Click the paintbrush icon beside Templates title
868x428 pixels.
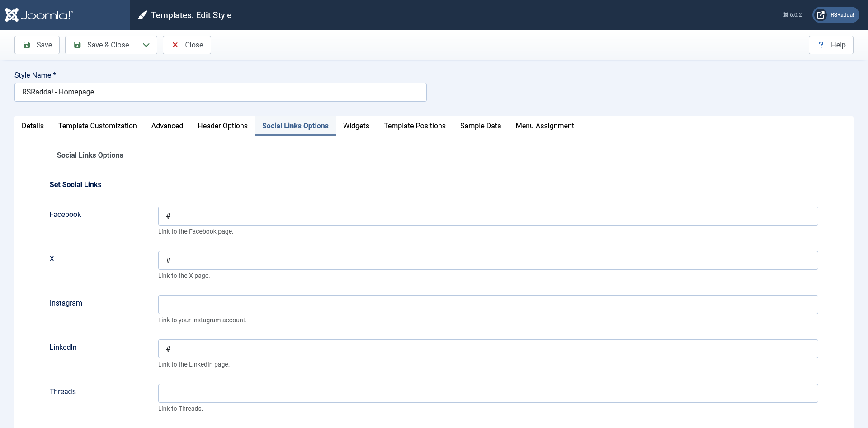pos(142,15)
